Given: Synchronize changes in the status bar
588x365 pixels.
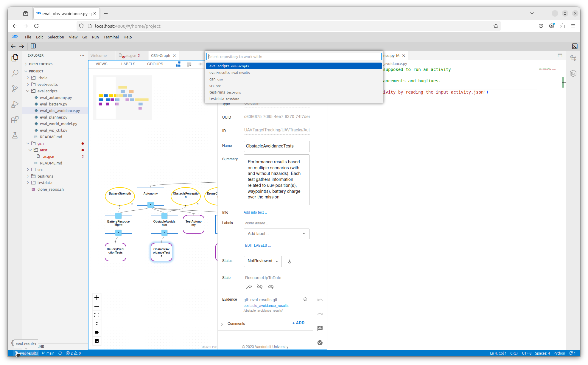Looking at the screenshot, I should pos(60,353).
